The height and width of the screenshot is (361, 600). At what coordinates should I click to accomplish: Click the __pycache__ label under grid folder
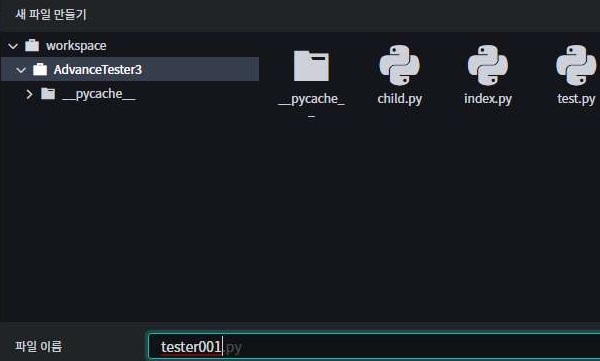point(311,104)
